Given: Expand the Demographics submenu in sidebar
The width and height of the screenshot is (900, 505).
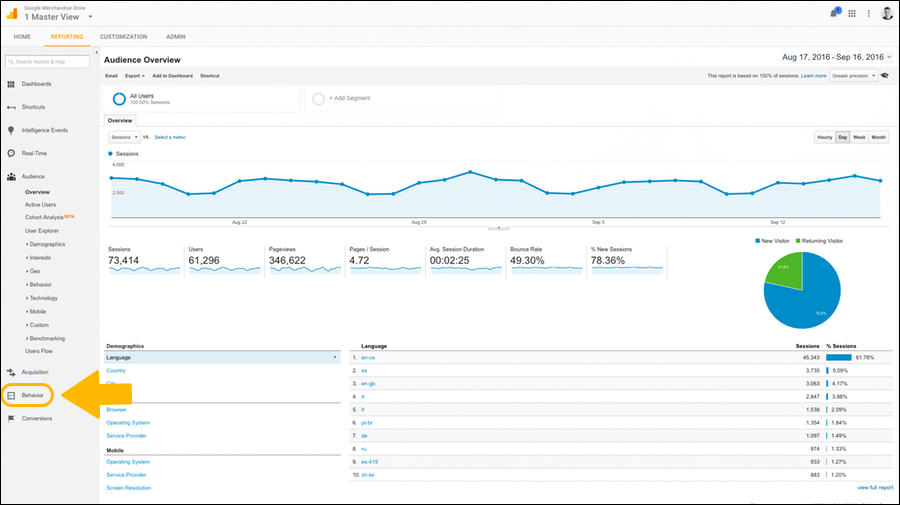Looking at the screenshot, I should coord(45,244).
